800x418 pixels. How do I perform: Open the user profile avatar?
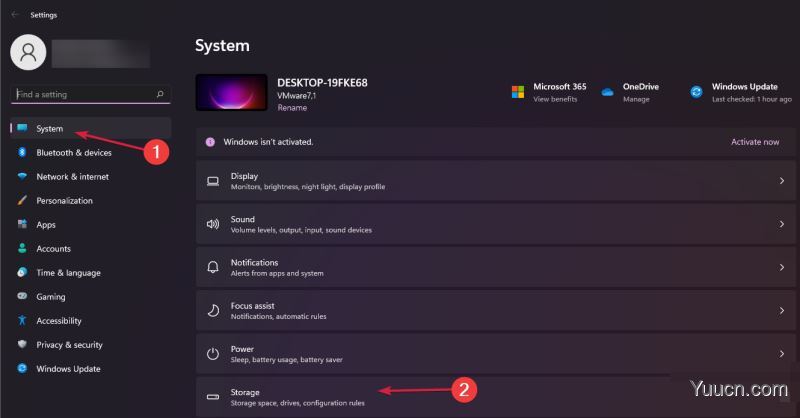point(28,52)
